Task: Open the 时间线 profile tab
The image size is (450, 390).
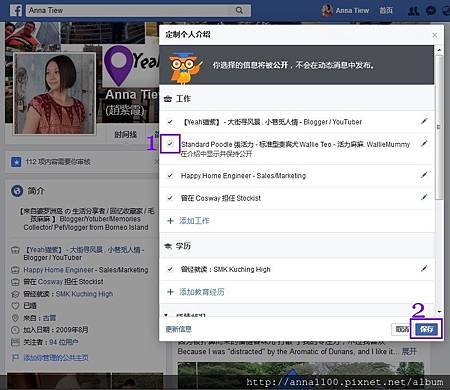Action: 125,134
